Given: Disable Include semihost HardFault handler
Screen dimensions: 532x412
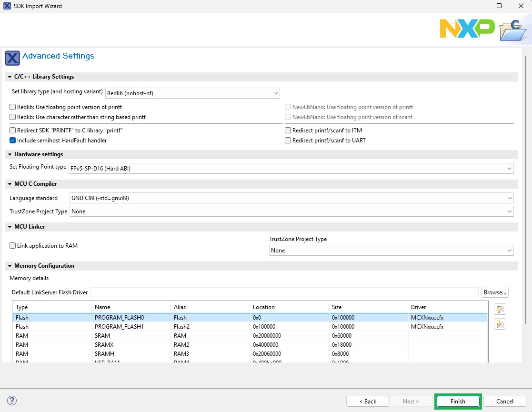Looking at the screenshot, I should click(12, 140).
